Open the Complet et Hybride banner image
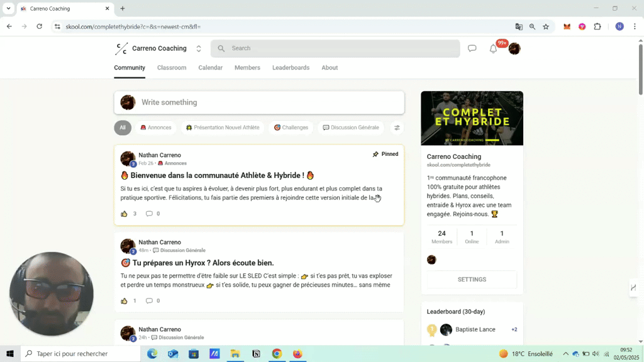644x362 pixels. [472, 118]
